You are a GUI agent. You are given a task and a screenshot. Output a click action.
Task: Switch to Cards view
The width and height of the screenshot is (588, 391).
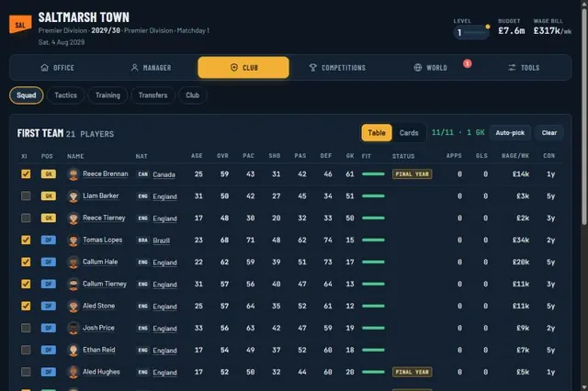pos(409,133)
